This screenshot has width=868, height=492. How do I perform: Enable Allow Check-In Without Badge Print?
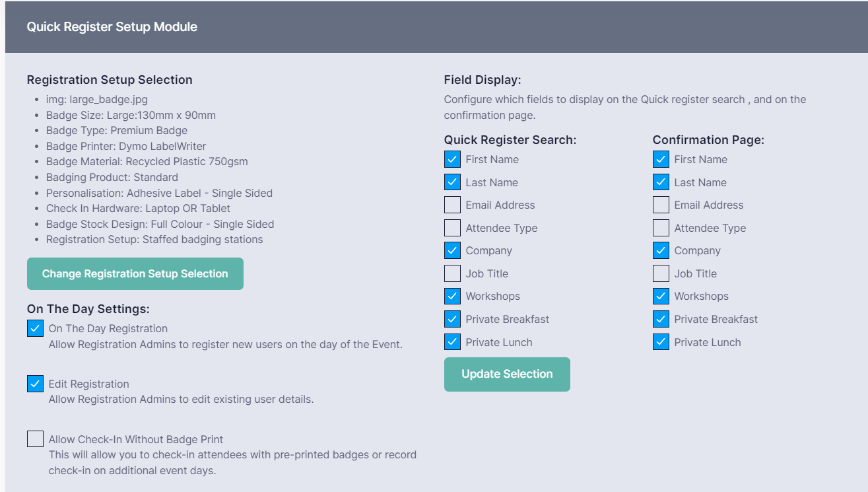point(36,439)
